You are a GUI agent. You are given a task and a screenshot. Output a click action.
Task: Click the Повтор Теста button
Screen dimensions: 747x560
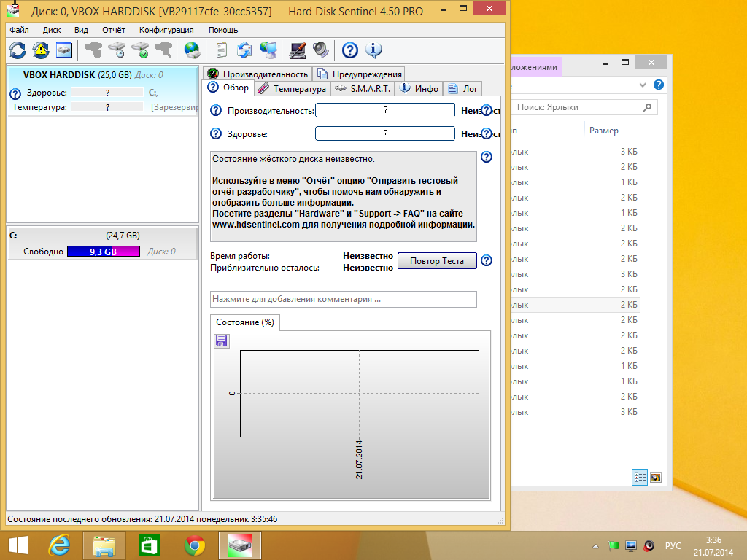[437, 261]
